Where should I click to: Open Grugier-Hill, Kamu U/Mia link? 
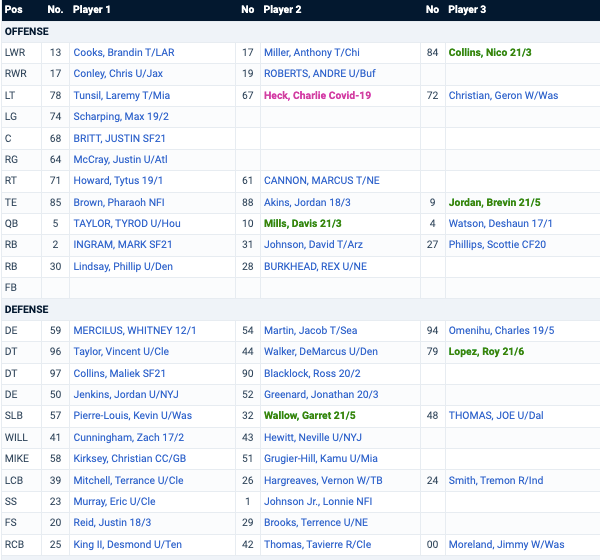[x=321, y=458]
